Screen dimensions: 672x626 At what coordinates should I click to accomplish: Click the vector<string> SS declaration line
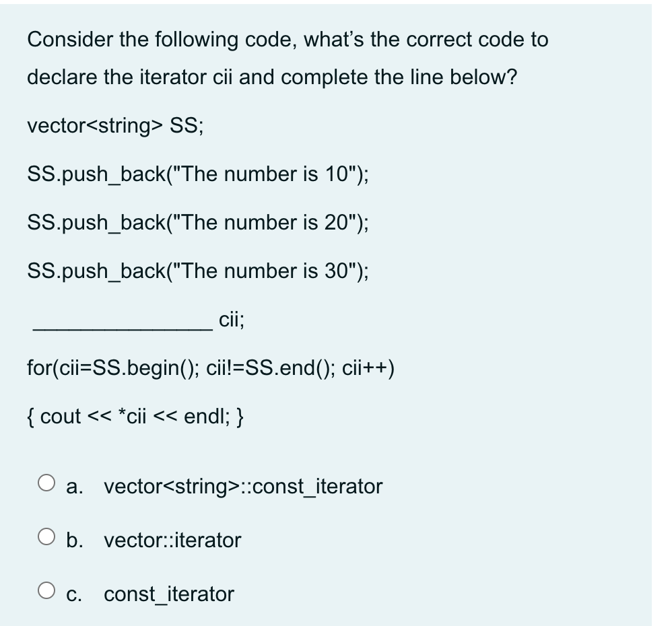point(118,126)
